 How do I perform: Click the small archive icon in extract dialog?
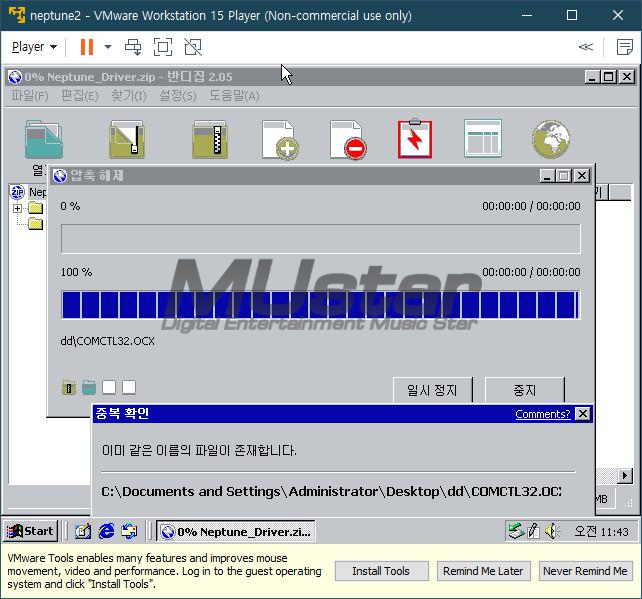click(x=69, y=387)
